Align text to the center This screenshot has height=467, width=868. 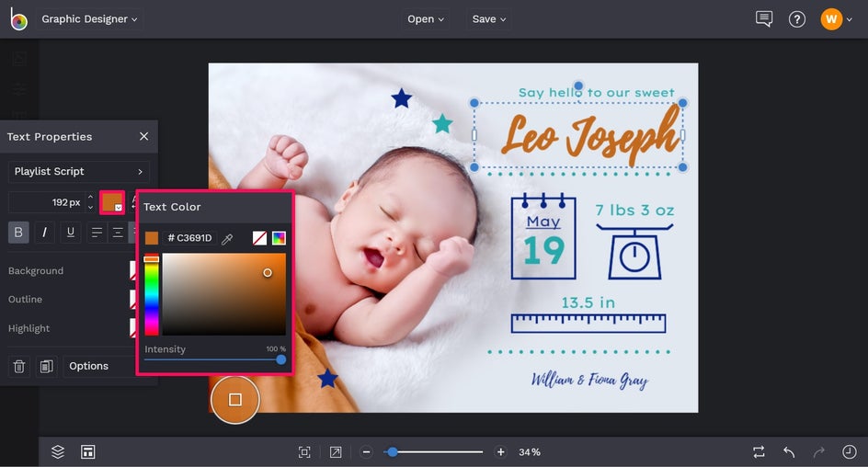coord(118,233)
